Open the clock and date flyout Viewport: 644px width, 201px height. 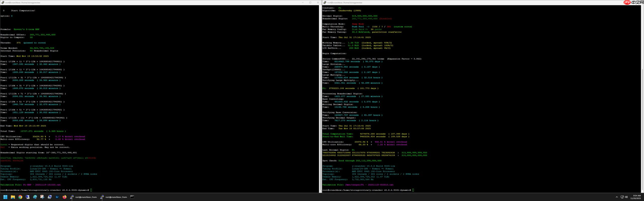[x=637, y=197]
